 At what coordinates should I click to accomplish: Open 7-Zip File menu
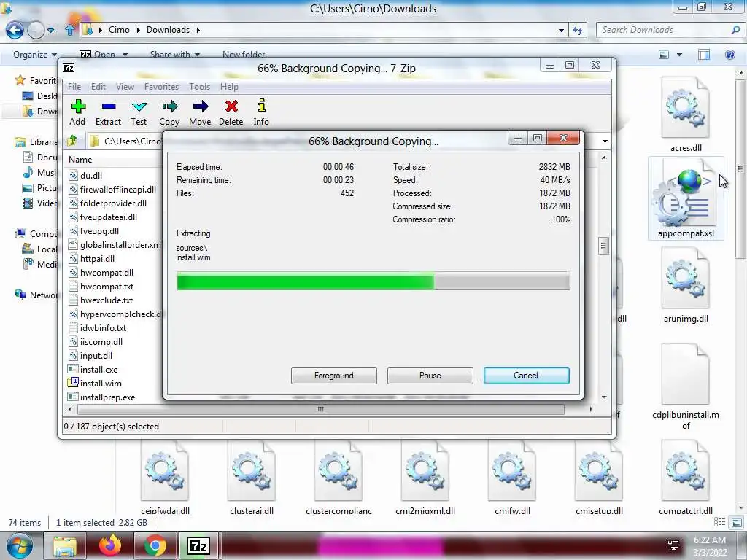click(74, 87)
